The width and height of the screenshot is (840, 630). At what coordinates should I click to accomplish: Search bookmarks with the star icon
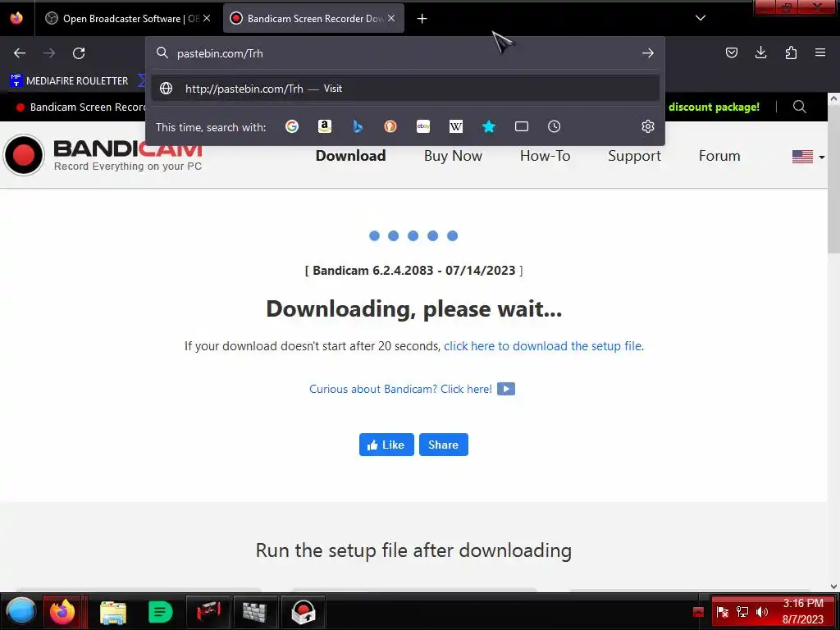(x=489, y=126)
